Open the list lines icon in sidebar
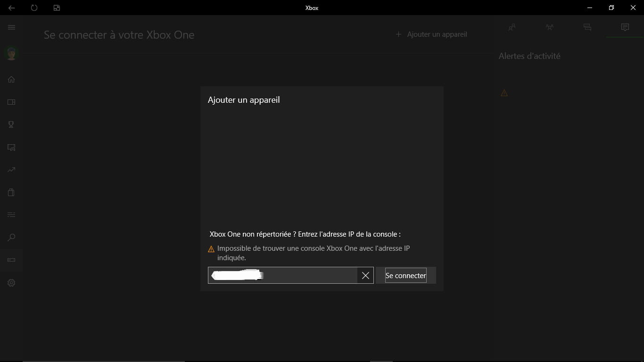This screenshot has width=644, height=362. click(x=11, y=215)
